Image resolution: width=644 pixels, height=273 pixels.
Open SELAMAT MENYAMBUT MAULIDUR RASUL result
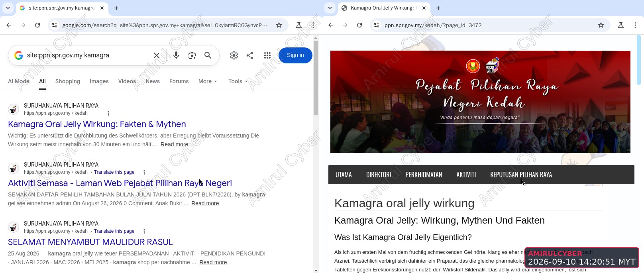[90, 242]
